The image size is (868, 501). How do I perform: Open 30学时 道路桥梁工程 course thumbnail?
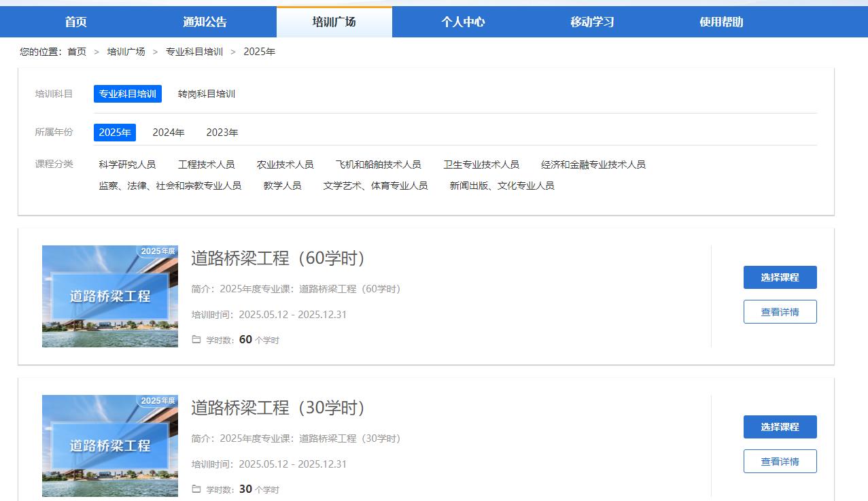[110, 446]
